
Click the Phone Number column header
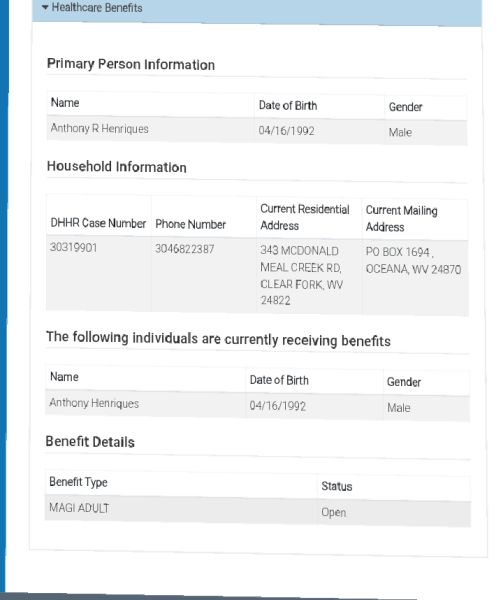coord(190,224)
